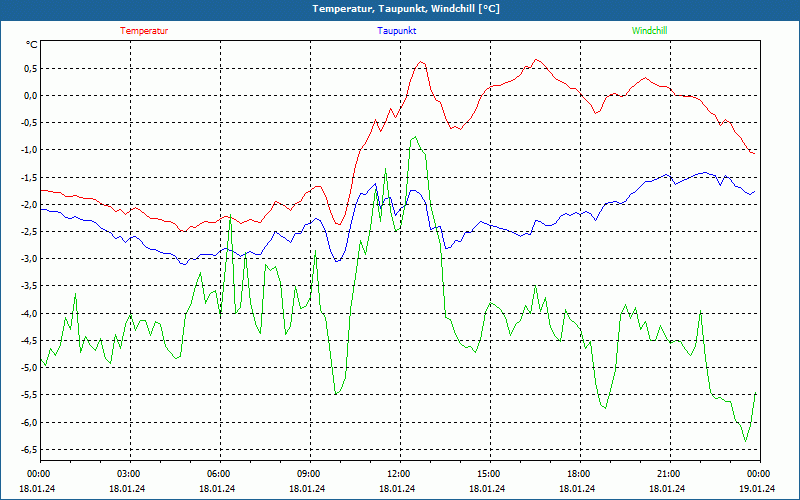The height and width of the screenshot is (500, 800).
Task: Click the -3,0 y-axis label
Action: pyautogui.click(x=28, y=259)
